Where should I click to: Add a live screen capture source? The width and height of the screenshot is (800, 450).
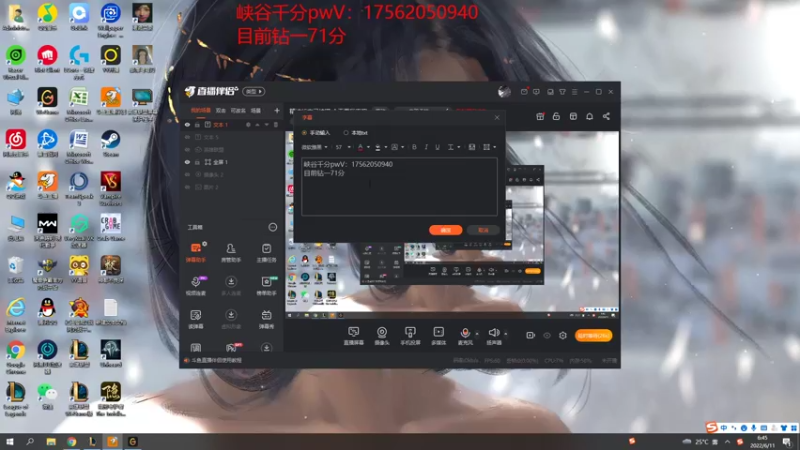[x=354, y=336]
